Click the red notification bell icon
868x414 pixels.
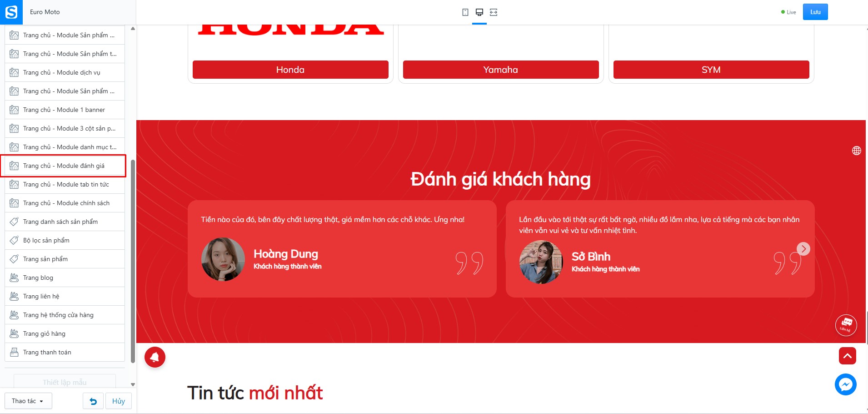155,357
